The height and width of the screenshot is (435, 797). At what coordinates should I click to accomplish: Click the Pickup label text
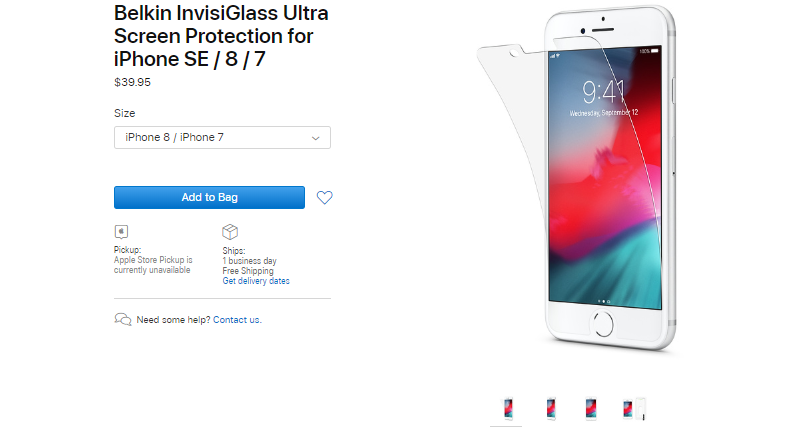coord(128,250)
